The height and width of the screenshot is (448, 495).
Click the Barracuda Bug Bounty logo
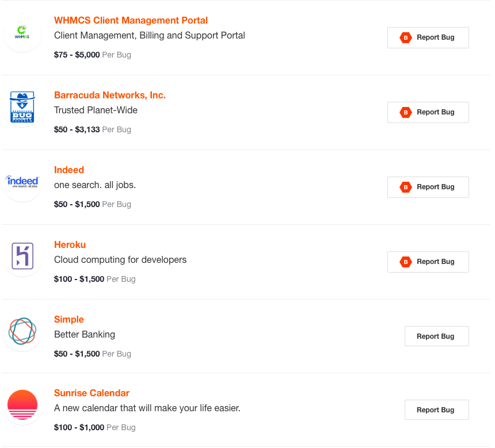coord(22,107)
